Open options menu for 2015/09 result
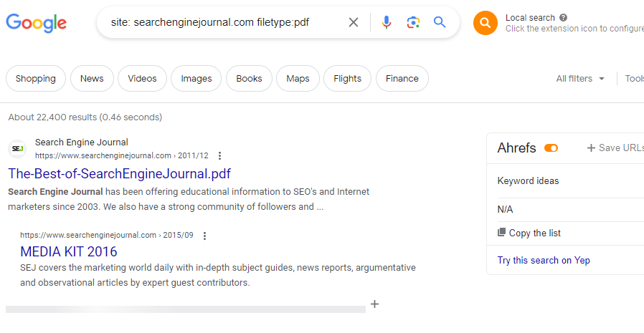The image size is (644, 333). (204, 236)
